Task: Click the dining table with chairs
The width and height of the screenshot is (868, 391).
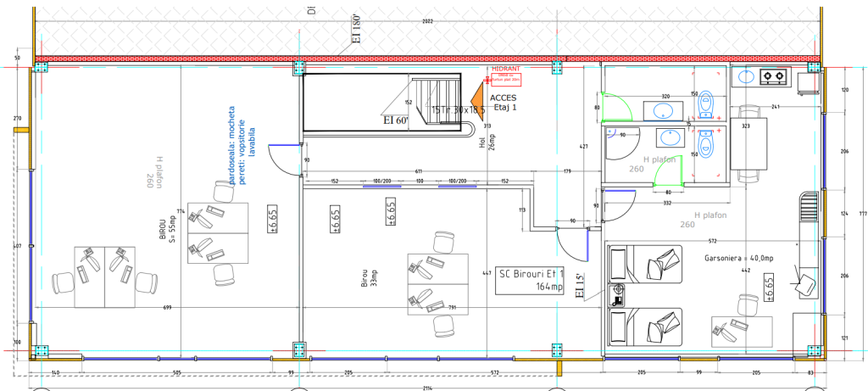Action: click(748, 144)
